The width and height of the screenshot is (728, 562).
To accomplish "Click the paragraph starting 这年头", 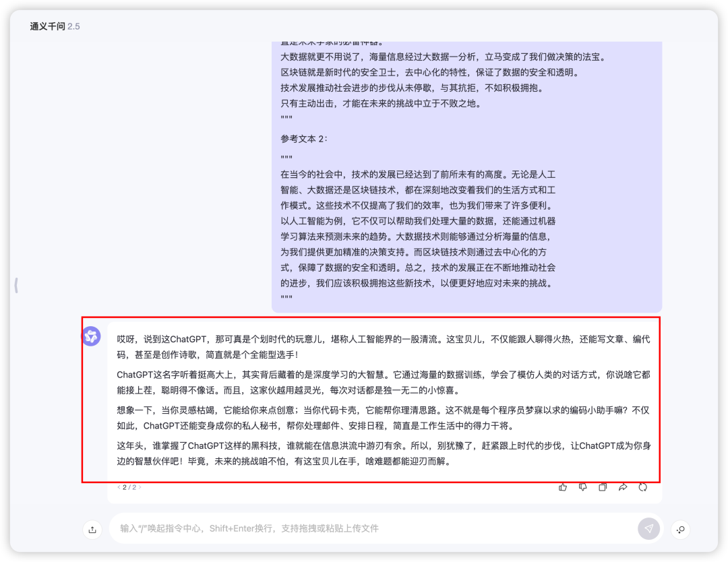I will point(384,454).
